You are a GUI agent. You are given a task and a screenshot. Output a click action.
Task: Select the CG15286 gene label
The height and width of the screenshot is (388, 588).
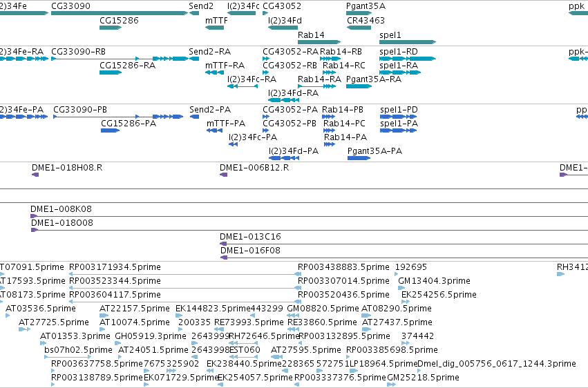119,21
